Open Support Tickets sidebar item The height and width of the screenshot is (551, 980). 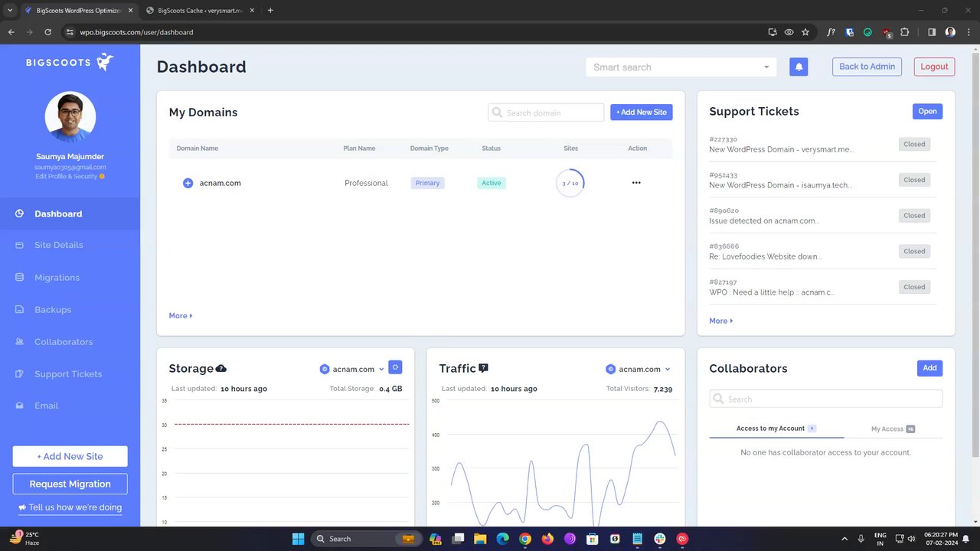pyautogui.click(x=70, y=373)
